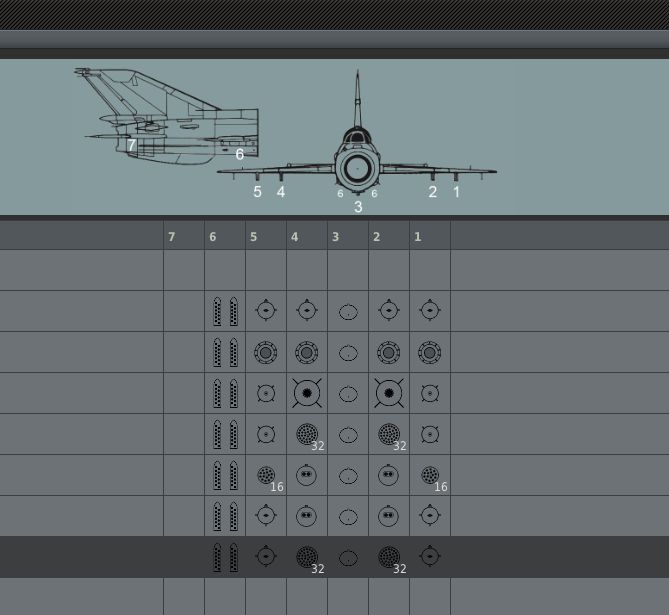Click the crosshair missile icon on pylon 2
The height and width of the screenshot is (615, 669).
point(389,310)
